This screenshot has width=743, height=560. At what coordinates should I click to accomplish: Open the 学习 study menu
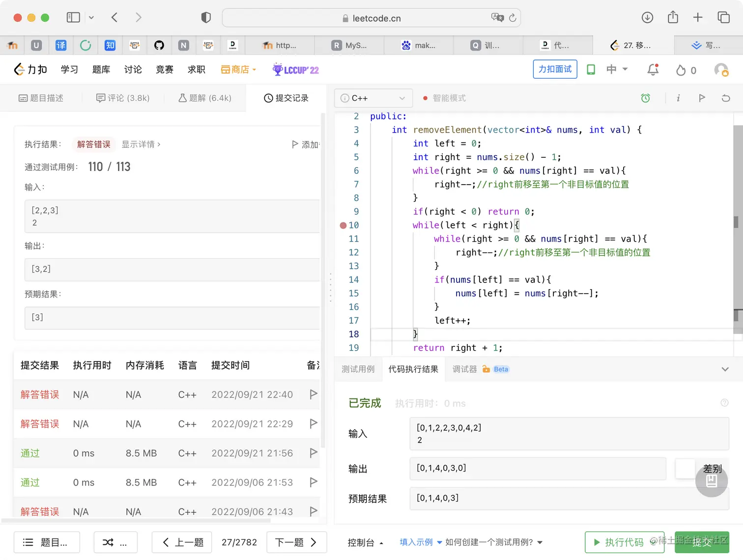pos(69,70)
